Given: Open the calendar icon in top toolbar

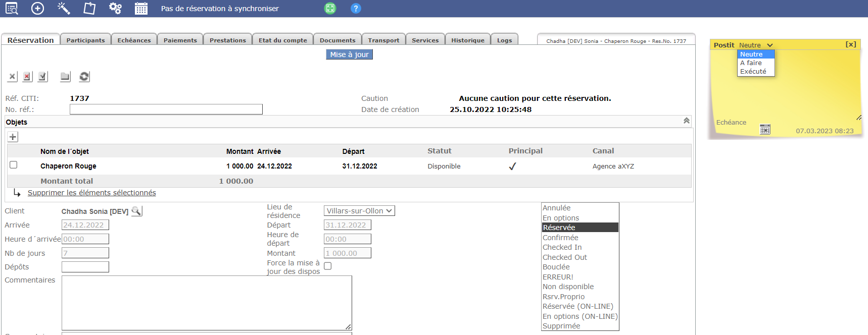Looking at the screenshot, I should pos(141,9).
